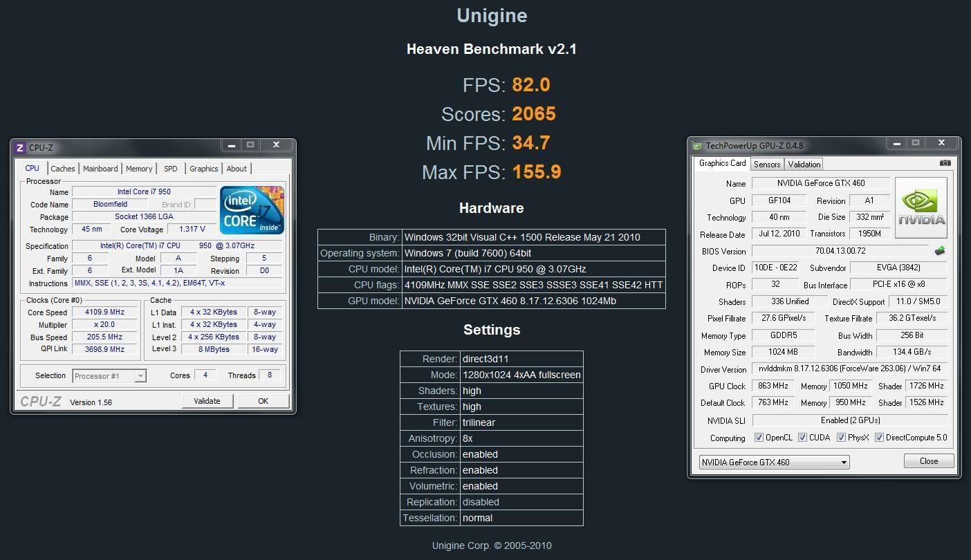
Task: Click the OK button in CPU-Z
Action: pyautogui.click(x=263, y=401)
